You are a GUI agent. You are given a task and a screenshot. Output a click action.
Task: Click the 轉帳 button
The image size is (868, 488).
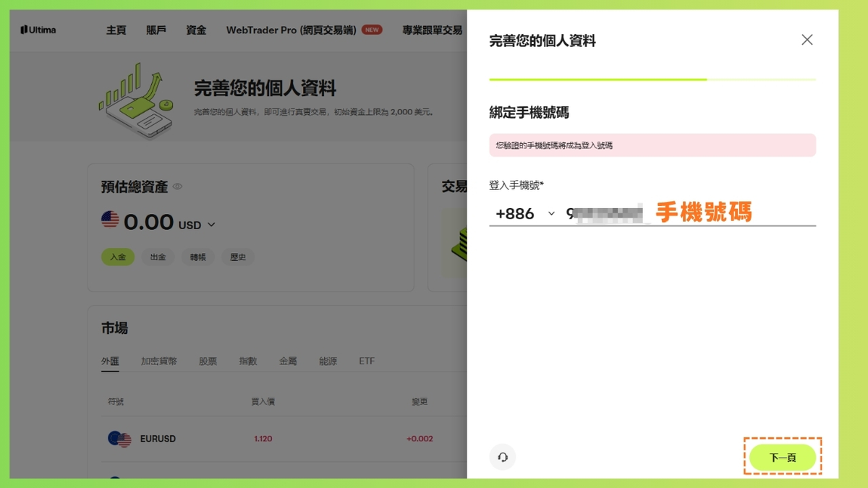click(198, 257)
